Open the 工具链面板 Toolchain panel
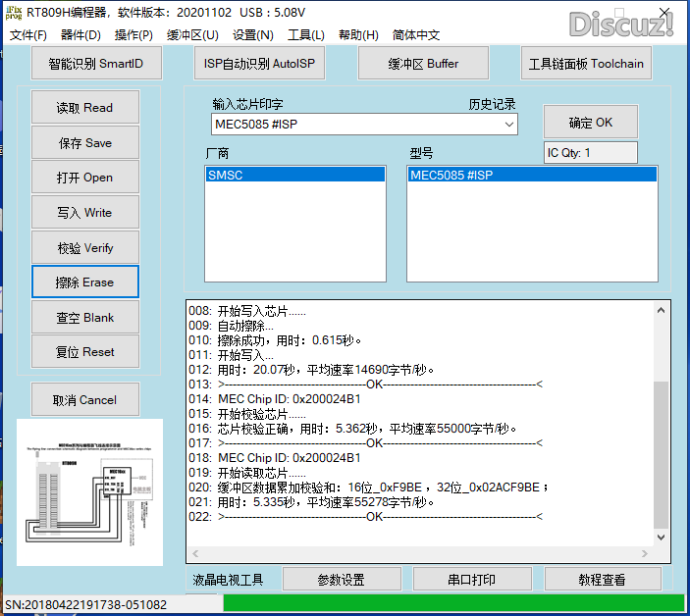 click(586, 64)
